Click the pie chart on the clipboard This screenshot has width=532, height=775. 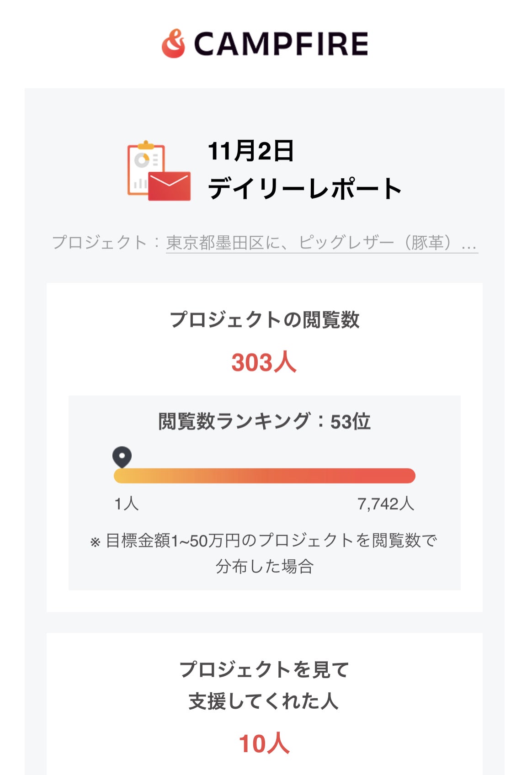142,160
